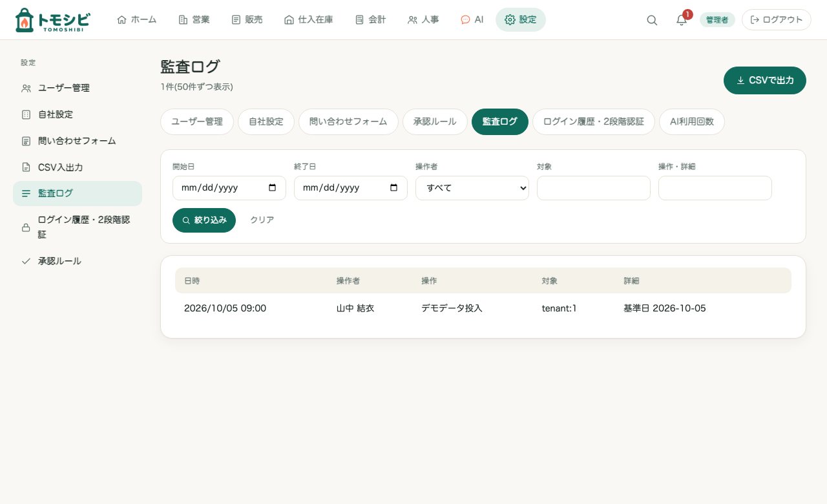Focus the 対象 input field
This screenshot has width=827, height=504.
coord(594,188)
